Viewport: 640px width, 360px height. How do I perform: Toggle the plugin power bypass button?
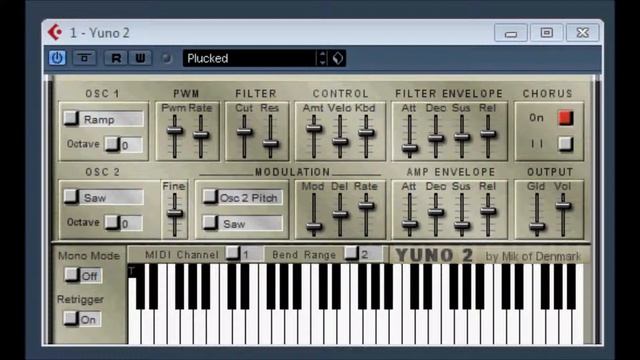[x=57, y=58]
